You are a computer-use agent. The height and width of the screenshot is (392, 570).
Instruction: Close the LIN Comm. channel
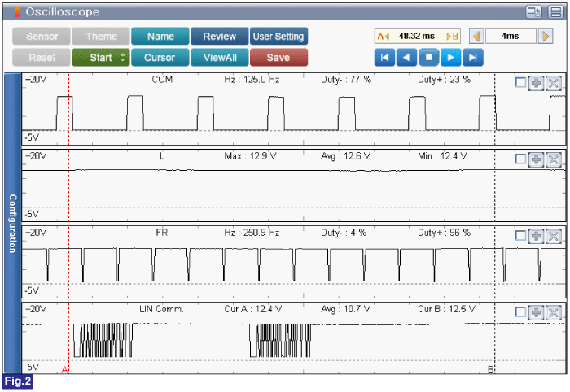(553, 312)
